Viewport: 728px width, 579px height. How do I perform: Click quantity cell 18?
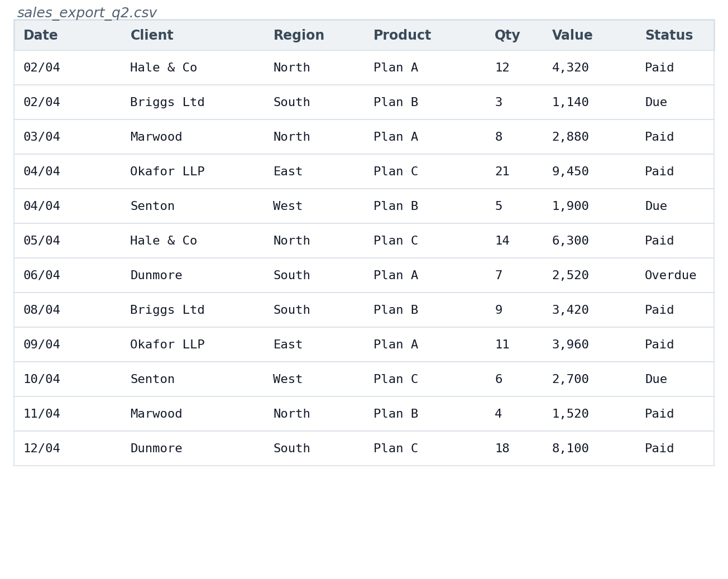coord(502,449)
